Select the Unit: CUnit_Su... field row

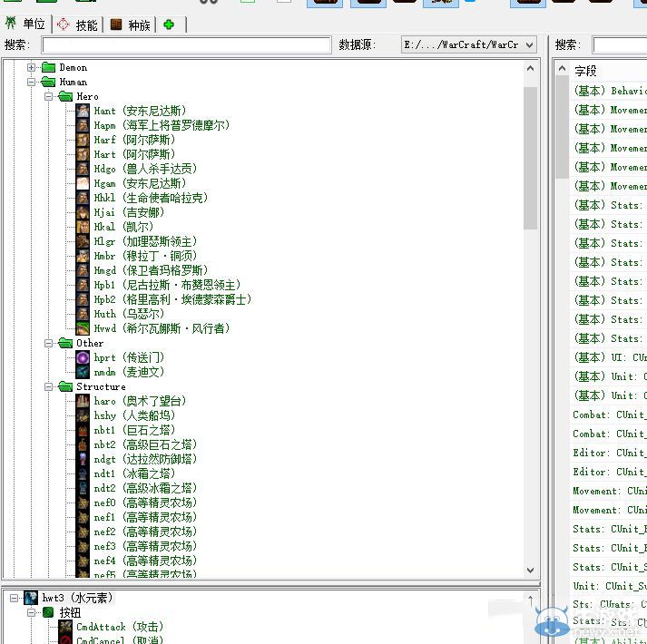click(x=608, y=586)
